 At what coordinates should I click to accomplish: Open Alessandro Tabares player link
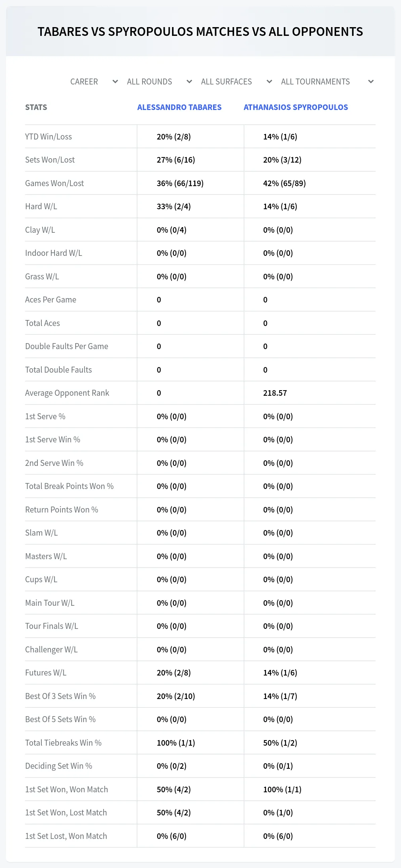coord(179,107)
